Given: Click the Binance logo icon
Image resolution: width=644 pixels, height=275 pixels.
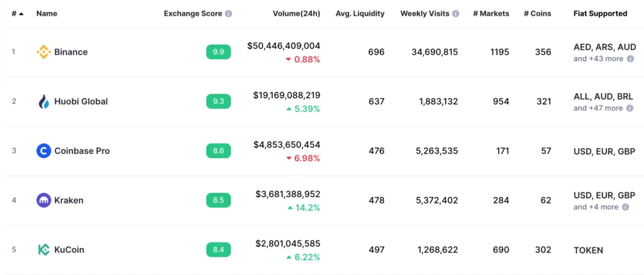Looking at the screenshot, I should [x=43, y=52].
